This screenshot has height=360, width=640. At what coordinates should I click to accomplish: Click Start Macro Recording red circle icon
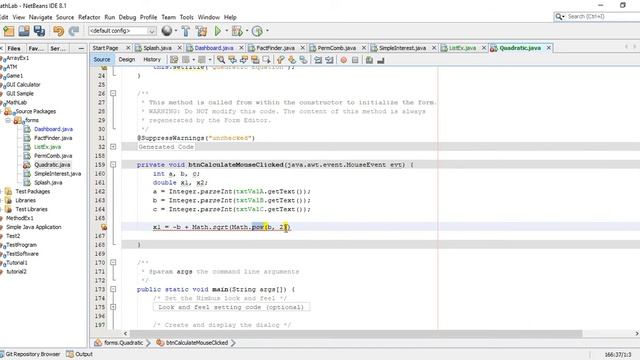pos(344,60)
